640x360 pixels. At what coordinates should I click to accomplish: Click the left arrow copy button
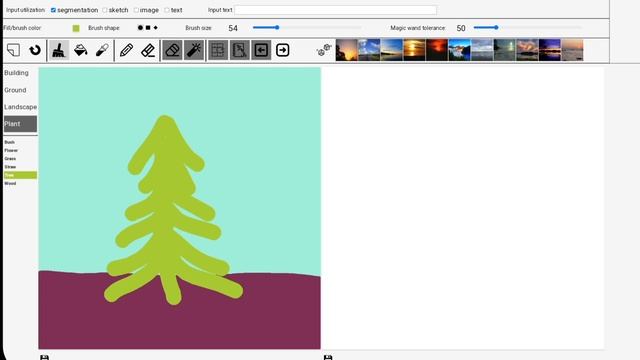(x=261, y=50)
